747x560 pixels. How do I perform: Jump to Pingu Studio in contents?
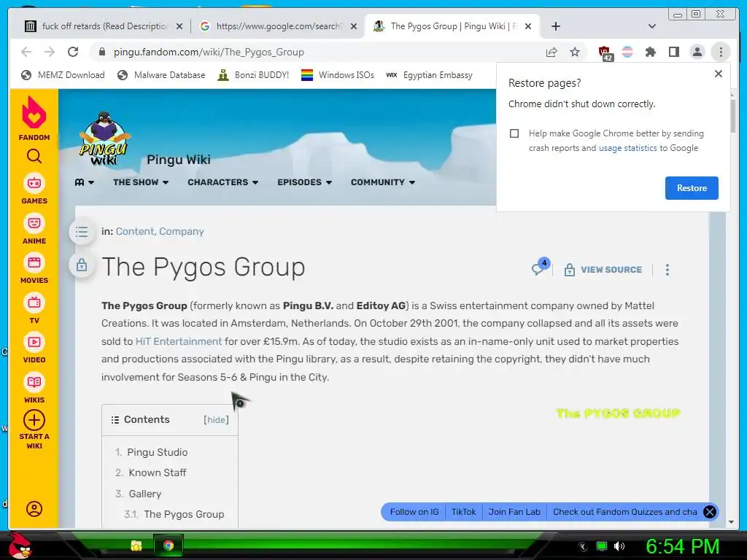[x=158, y=452]
